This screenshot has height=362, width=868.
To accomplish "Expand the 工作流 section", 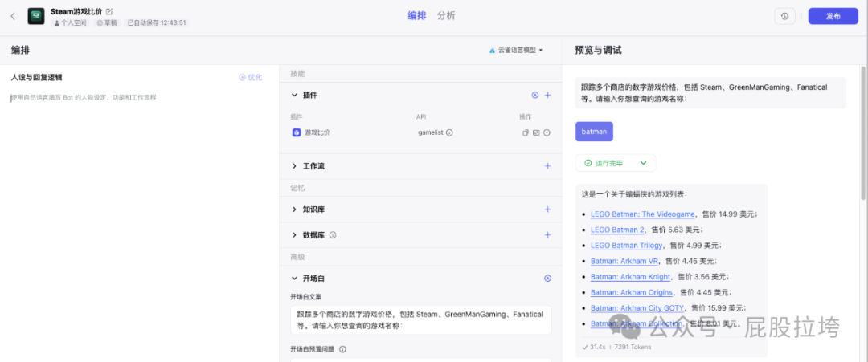I will tap(294, 166).
